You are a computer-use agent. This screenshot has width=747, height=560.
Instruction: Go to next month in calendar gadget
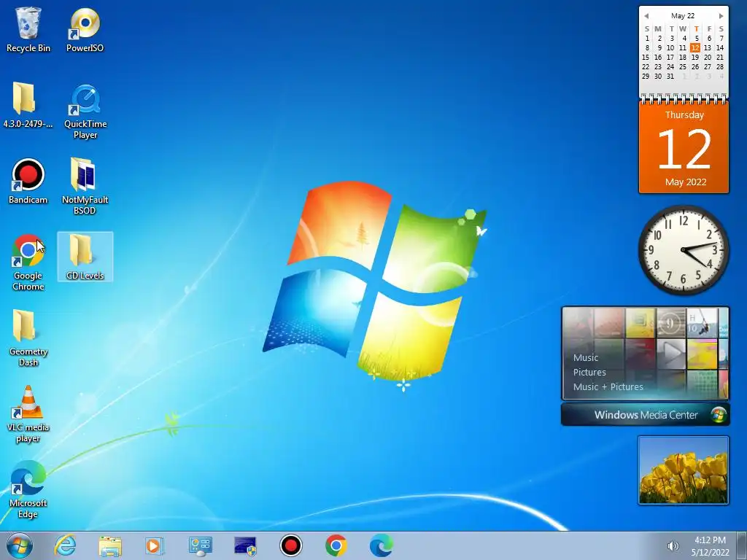721,16
